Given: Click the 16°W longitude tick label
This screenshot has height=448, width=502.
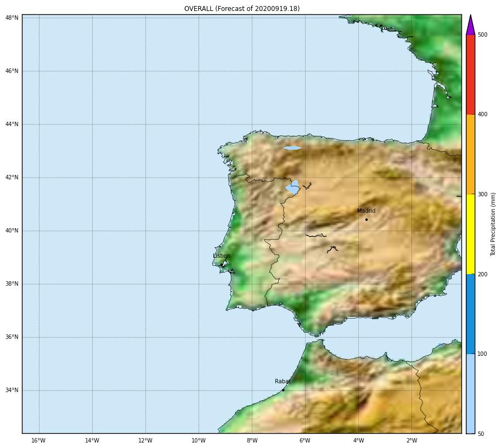Looking at the screenshot, I should tap(38, 441).
